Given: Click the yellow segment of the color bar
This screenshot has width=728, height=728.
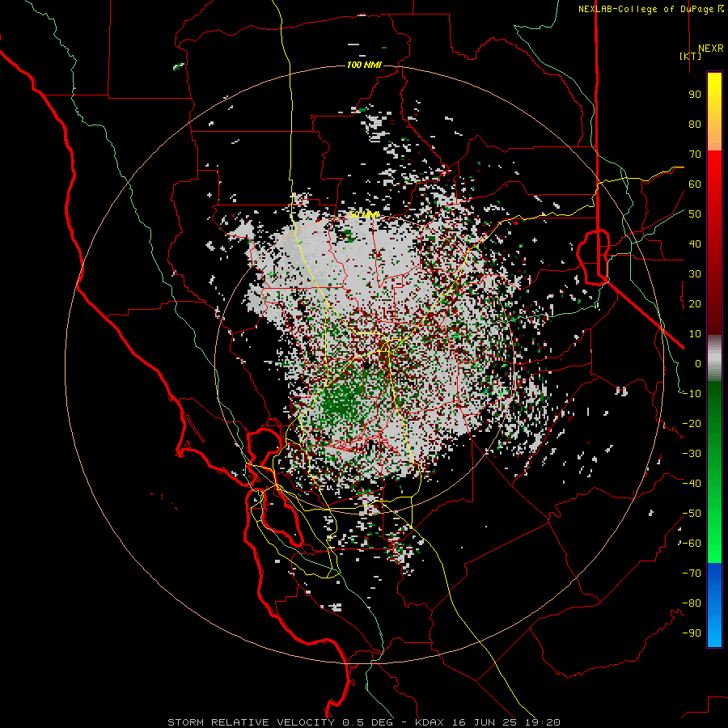Looking at the screenshot, I should 714,111.
